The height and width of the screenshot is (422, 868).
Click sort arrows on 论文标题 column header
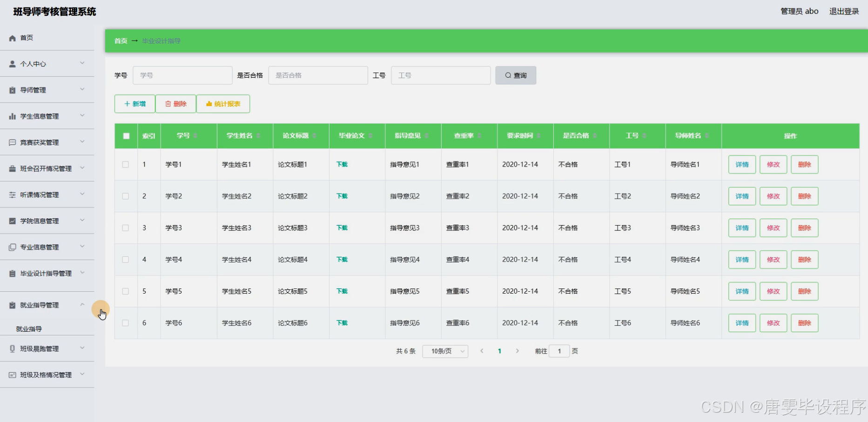point(315,136)
